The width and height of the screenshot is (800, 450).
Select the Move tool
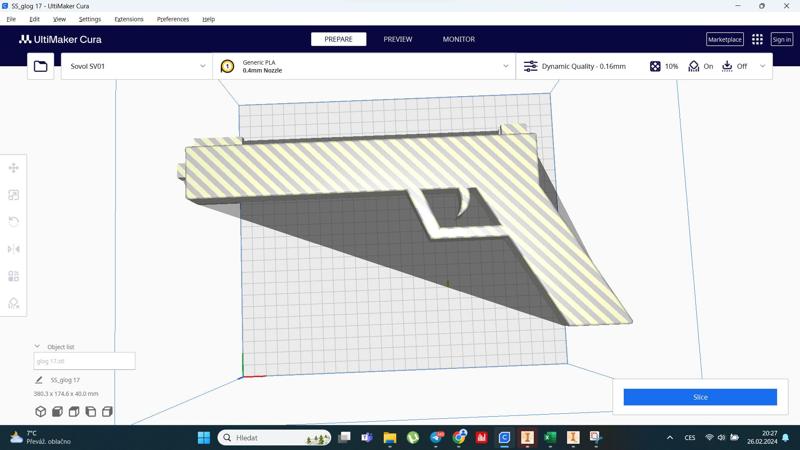pos(14,168)
